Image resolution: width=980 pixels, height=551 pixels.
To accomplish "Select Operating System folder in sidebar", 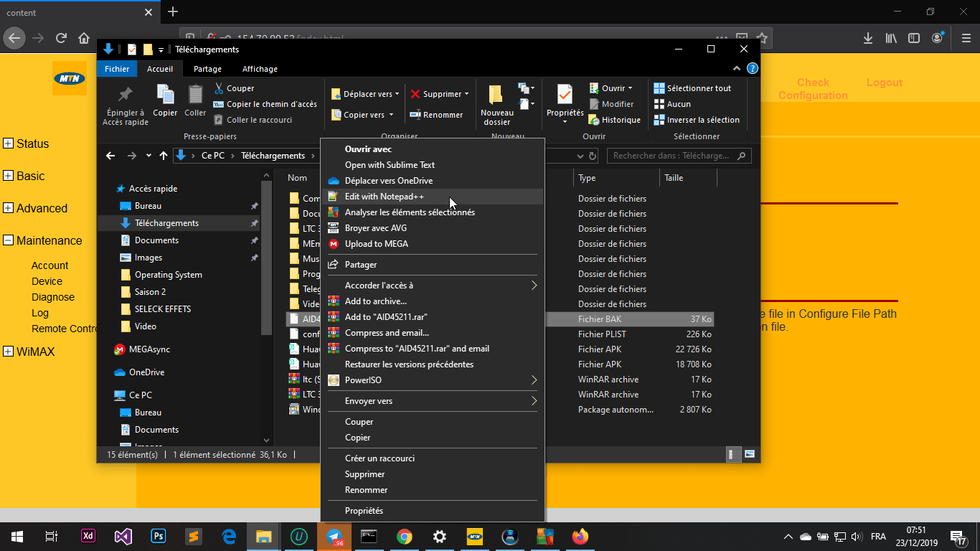I will point(168,275).
